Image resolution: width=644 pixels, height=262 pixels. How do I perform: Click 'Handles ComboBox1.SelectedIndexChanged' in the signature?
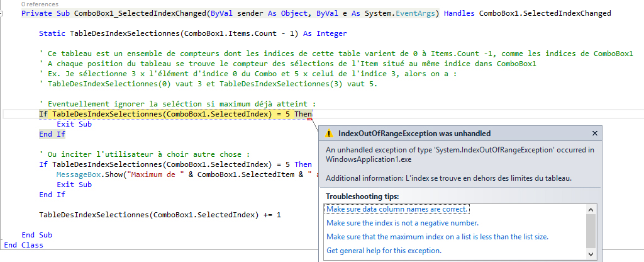[528, 14]
